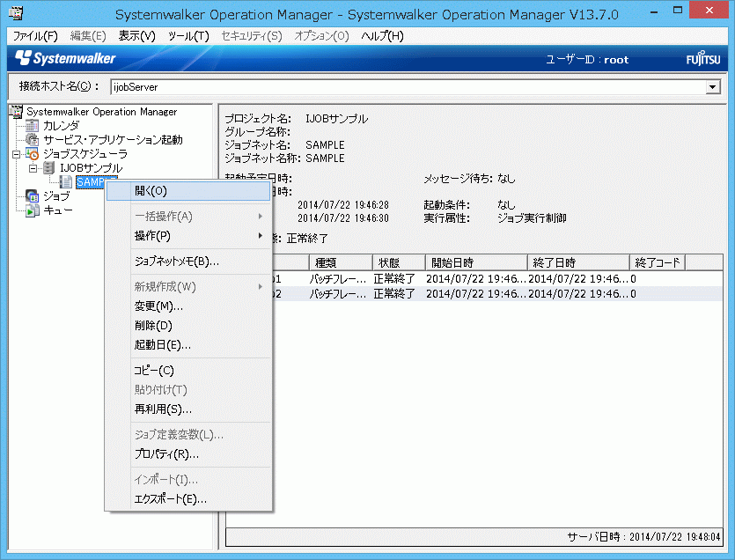Click the IJOBサンプル project server icon
735x560 pixels.
coord(48,167)
